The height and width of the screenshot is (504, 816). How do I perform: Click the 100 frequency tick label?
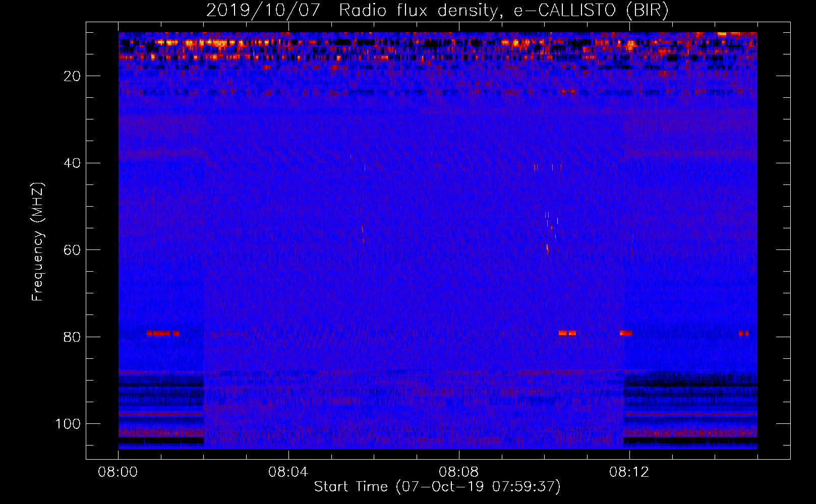(x=68, y=424)
